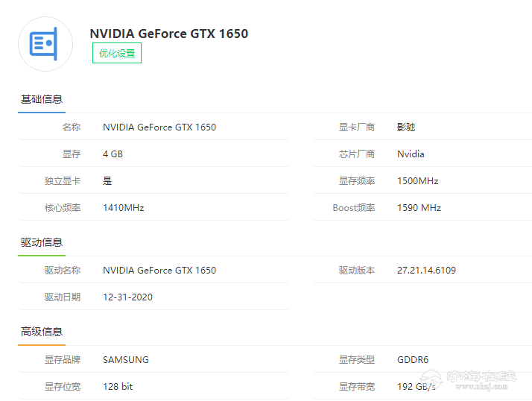The width and height of the screenshot is (532, 401).
Task: Click the 显卡厂商 value 影驰
Action: point(406,127)
